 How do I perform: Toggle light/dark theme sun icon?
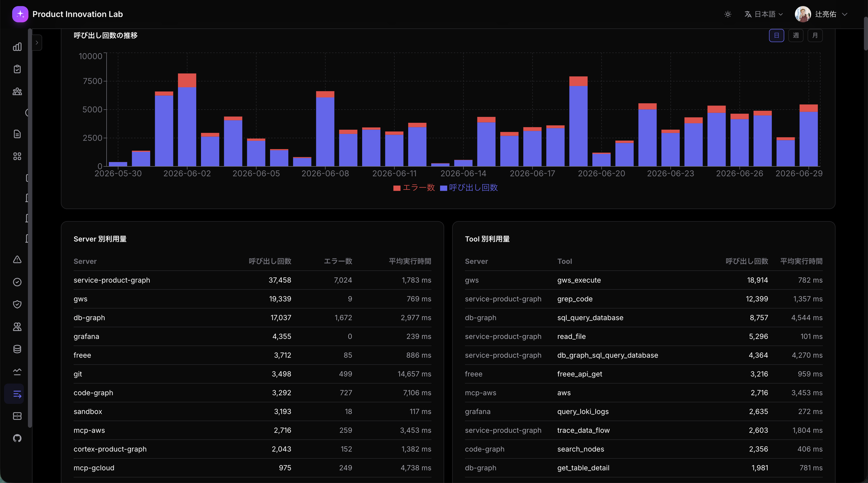click(728, 14)
